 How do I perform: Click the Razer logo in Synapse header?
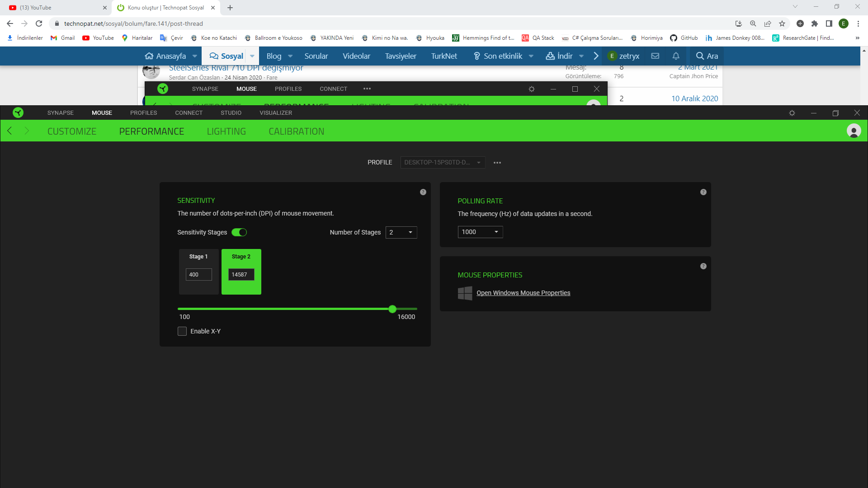pyautogui.click(x=18, y=113)
